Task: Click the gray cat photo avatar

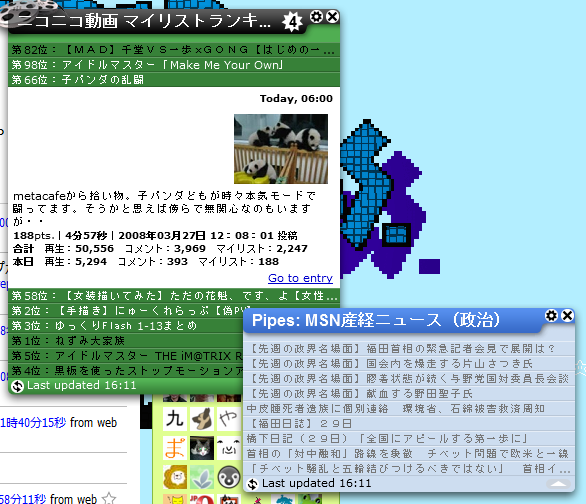Action: [202, 448]
